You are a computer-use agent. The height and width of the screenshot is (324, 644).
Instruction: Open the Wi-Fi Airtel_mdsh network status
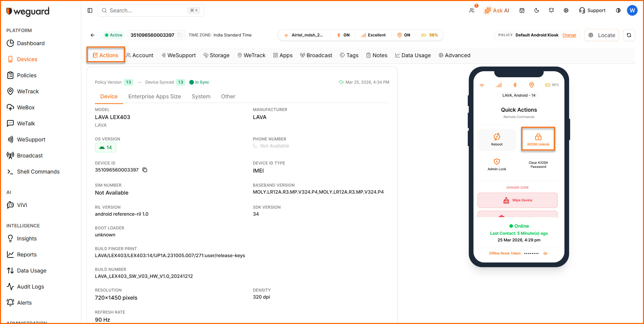tap(304, 35)
